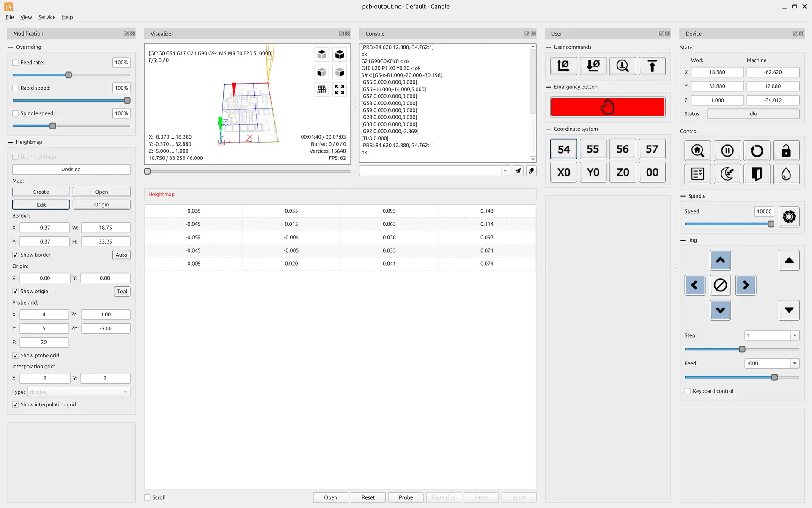The height and width of the screenshot is (508, 812).
Task: Click the Unlock padlock control icon
Action: pyautogui.click(x=786, y=151)
